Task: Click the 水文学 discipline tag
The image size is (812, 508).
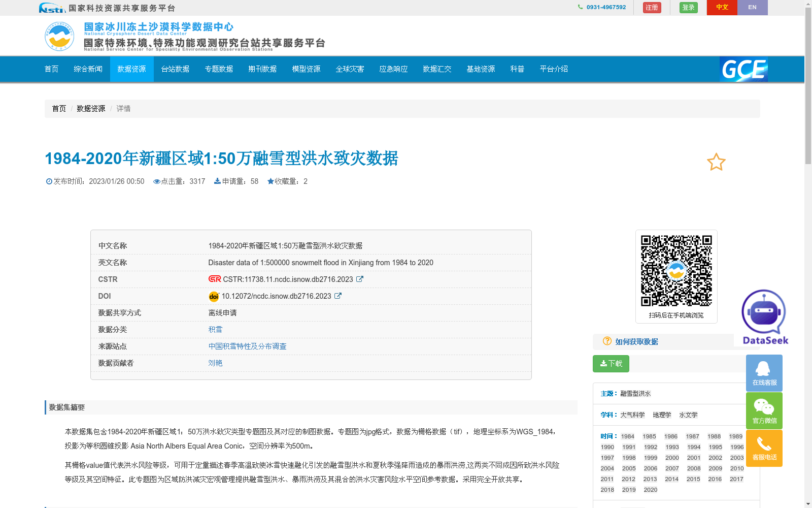Action: (689, 415)
